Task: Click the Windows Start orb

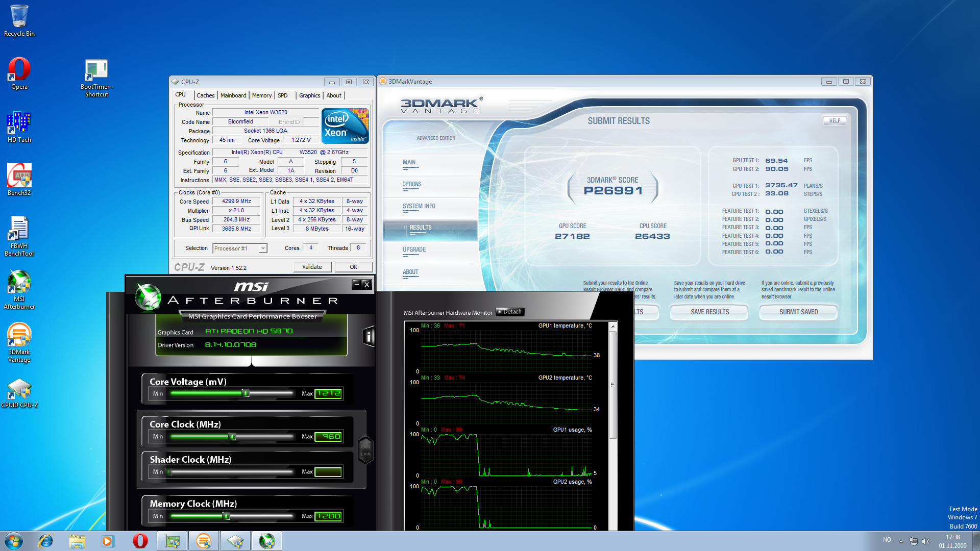Action: (x=14, y=541)
